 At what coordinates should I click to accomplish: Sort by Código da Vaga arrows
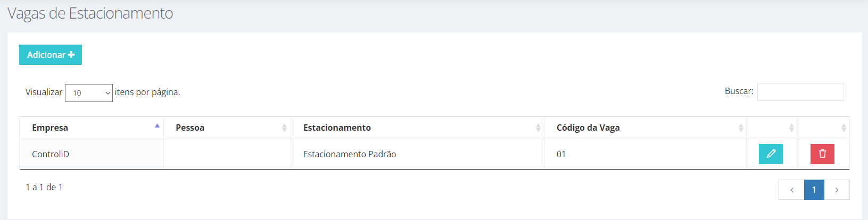coord(741,128)
